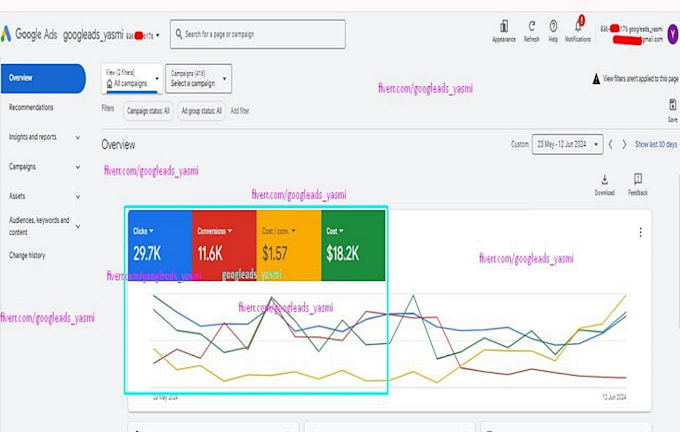680x432 pixels.
Task: Click the Save icon near filters
Action: click(x=673, y=105)
